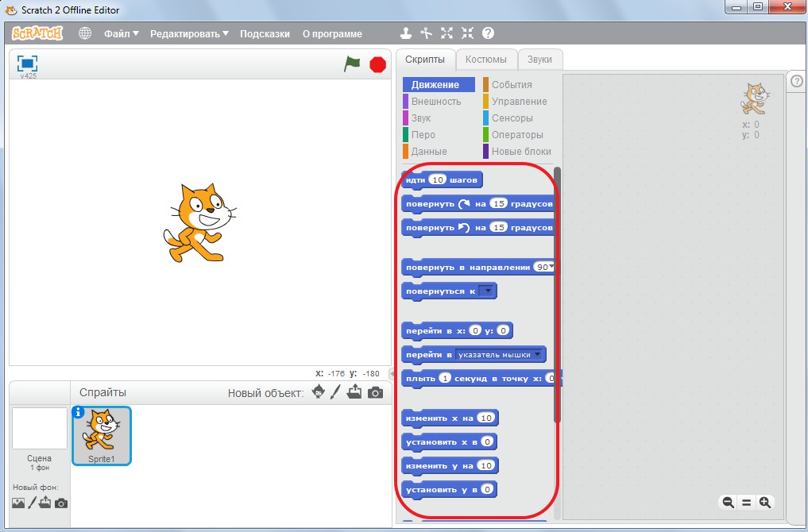Switch stage to full screen mode
808x532 pixels.
point(27,64)
